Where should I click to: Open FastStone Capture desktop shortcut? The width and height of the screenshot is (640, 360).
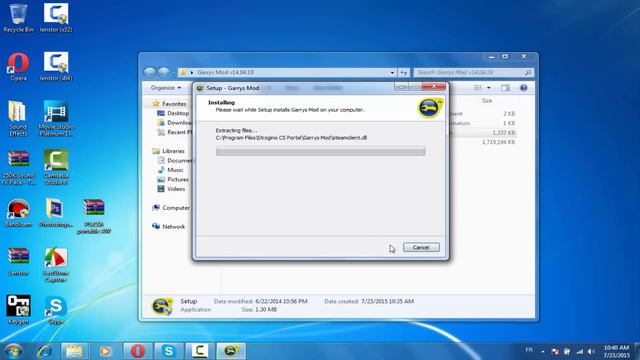click(56, 265)
